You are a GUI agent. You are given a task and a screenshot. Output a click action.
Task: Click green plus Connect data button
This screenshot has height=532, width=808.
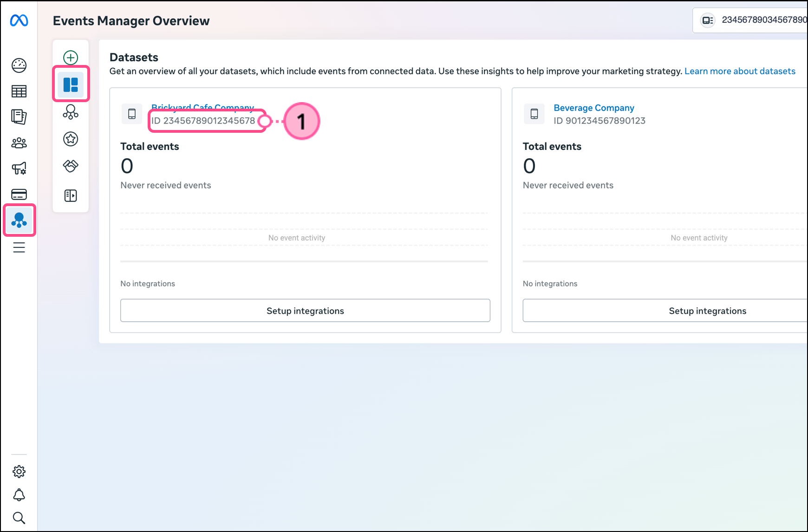click(71, 58)
